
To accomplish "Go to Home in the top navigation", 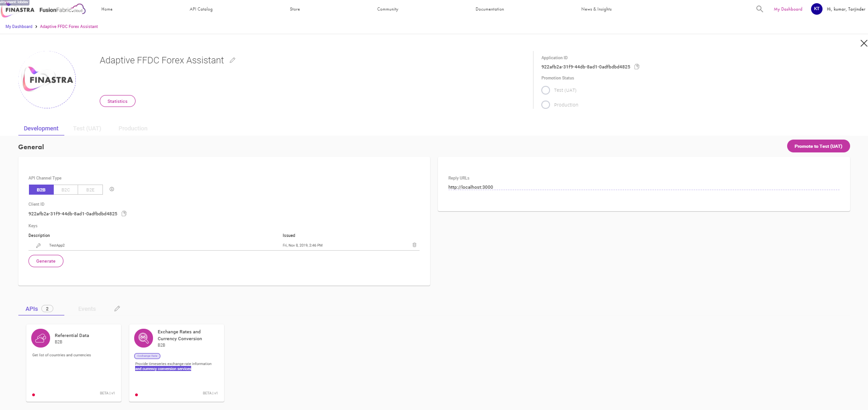I will (x=107, y=9).
